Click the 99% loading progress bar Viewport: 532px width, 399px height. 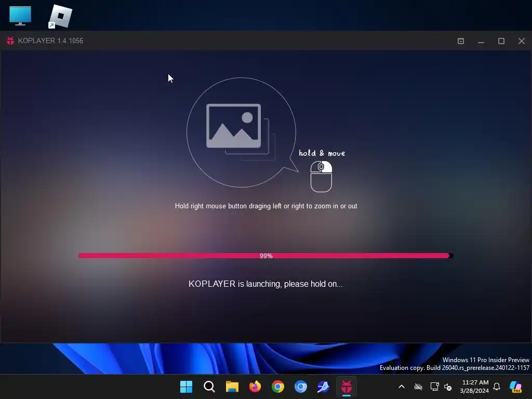point(265,256)
